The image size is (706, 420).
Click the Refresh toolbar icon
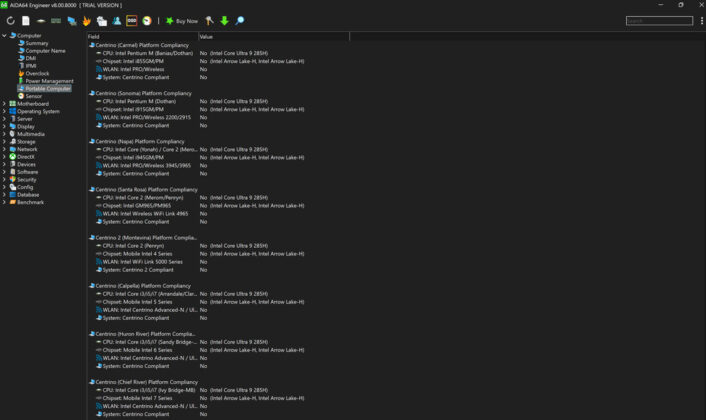pyautogui.click(x=10, y=21)
